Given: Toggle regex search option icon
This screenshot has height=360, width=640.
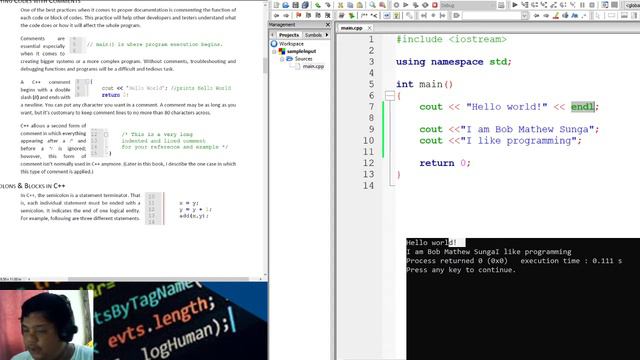Looking at the screenshot, I should (584, 16).
